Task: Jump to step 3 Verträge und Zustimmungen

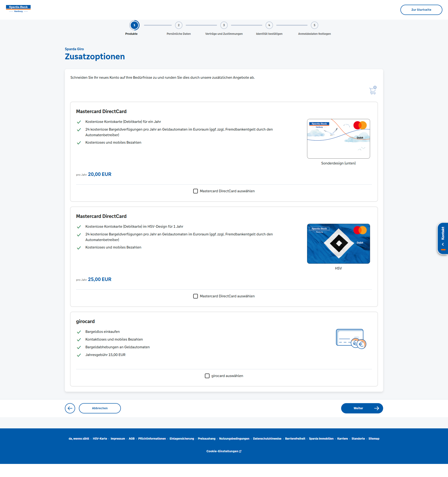Action: 224,25
